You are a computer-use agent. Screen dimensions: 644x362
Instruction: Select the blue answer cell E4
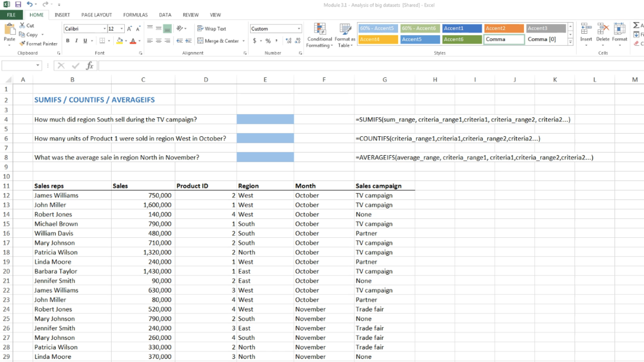point(265,119)
